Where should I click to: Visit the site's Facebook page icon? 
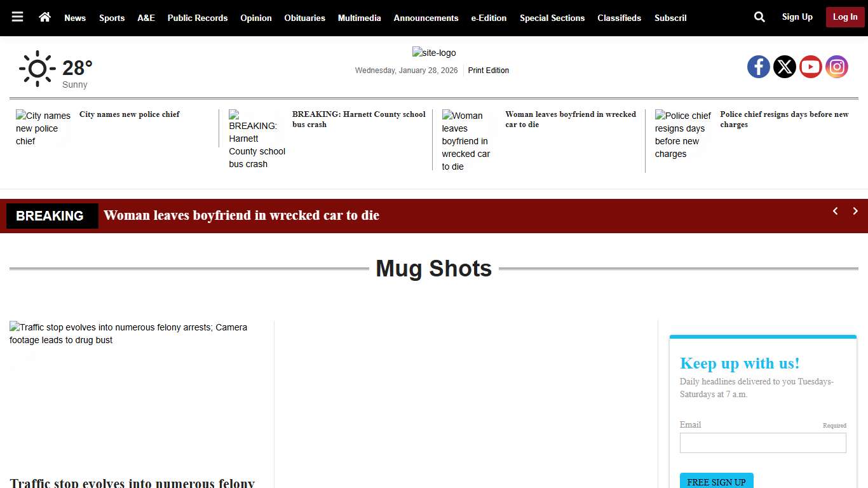(x=759, y=66)
